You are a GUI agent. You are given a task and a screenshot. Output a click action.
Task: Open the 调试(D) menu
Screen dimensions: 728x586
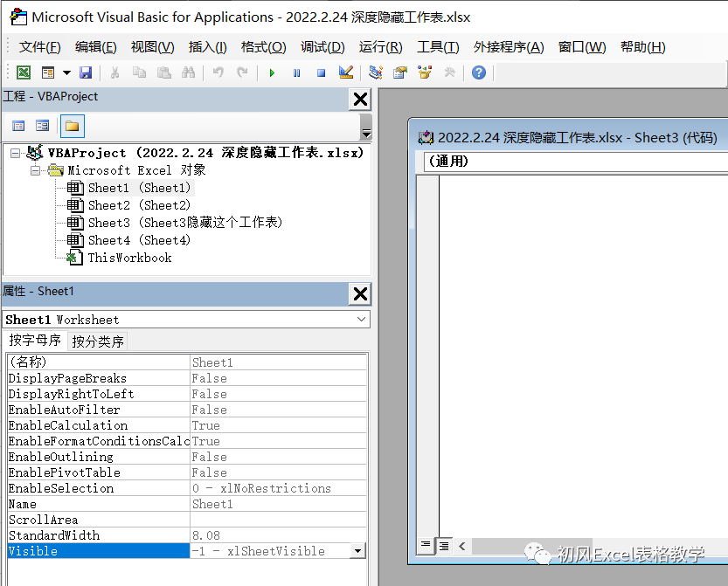pos(322,47)
